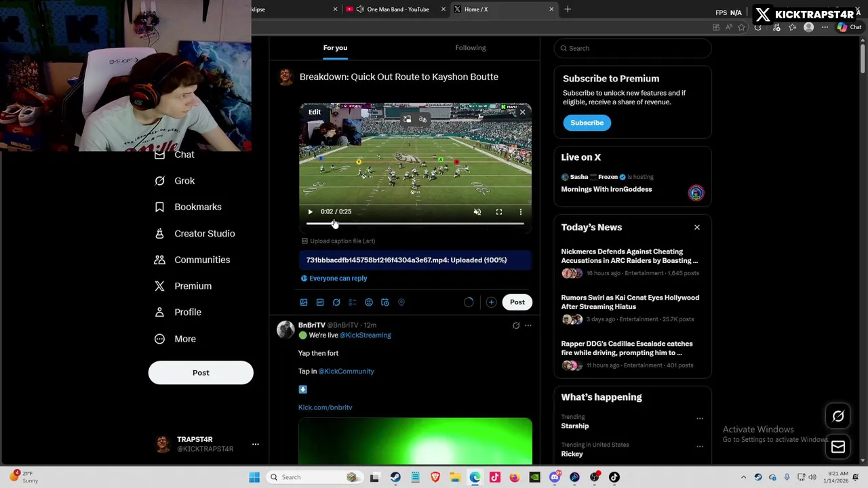Open BnBriTV post more options
The width and height of the screenshot is (868, 488).
pyautogui.click(x=528, y=326)
